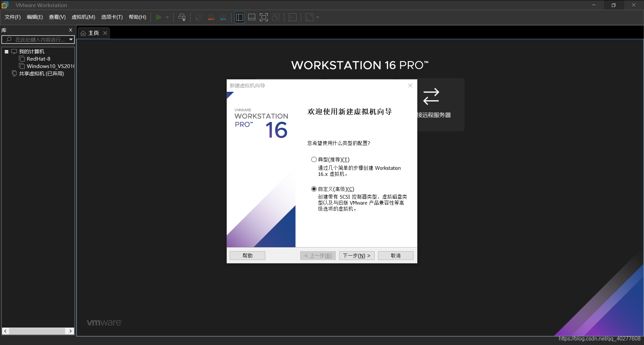Click the search magnifier icon in library
Image resolution: width=644 pixels, height=345 pixels.
coord(9,40)
